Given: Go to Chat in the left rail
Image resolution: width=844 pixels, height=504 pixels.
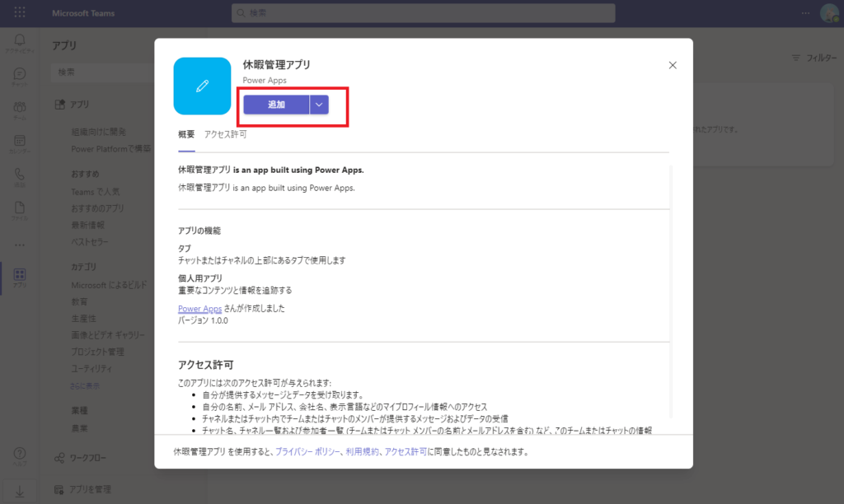Looking at the screenshot, I should coord(20,77).
